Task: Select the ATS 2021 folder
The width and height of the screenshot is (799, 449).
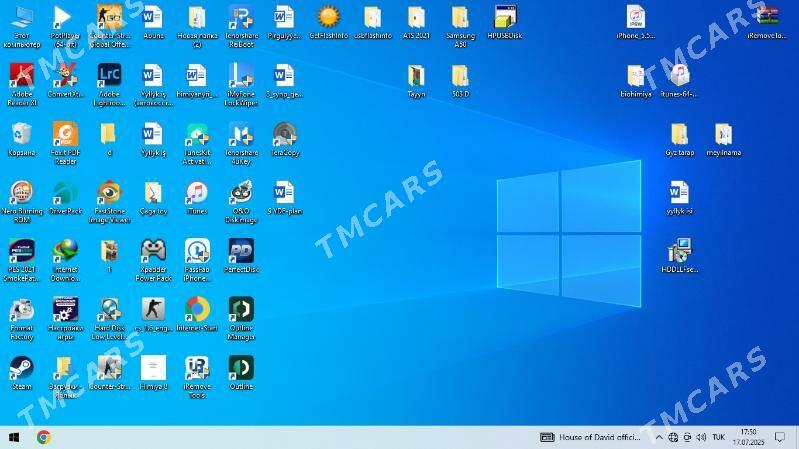Action: [x=416, y=22]
